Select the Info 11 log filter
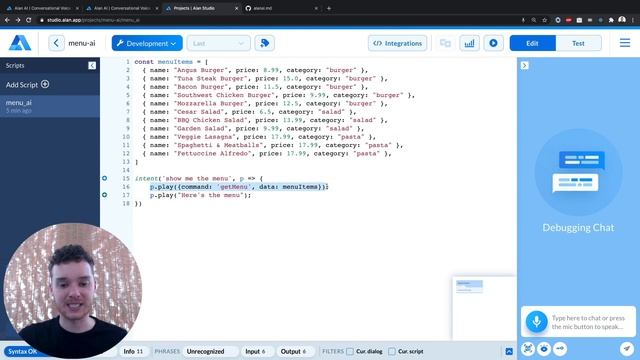This screenshot has width=640, height=360. coord(133,351)
